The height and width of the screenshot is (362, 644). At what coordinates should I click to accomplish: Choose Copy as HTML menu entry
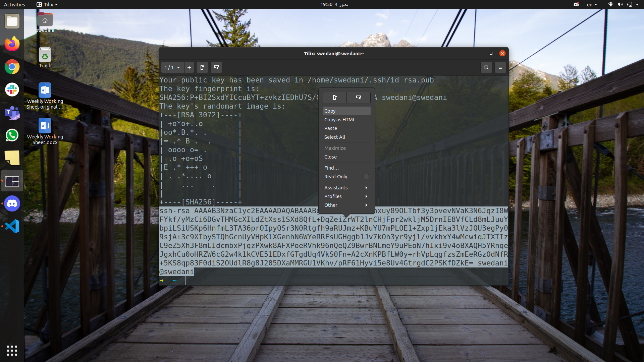(339, 120)
